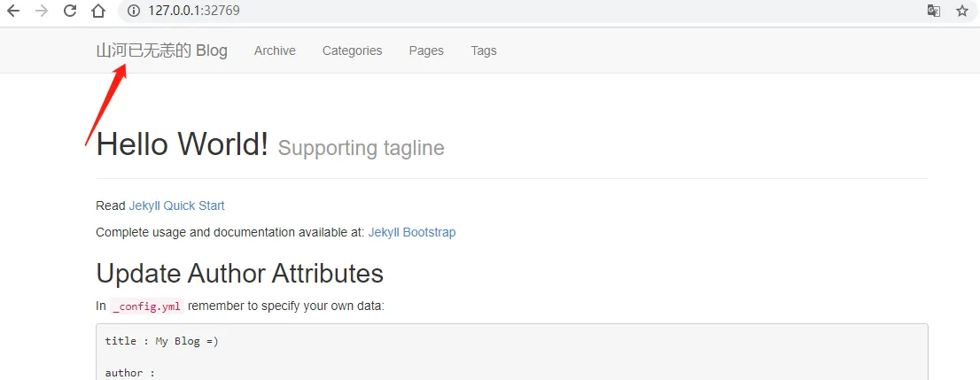This screenshot has height=380, width=980.
Task: Click the browser back arrow
Action: tap(13, 12)
